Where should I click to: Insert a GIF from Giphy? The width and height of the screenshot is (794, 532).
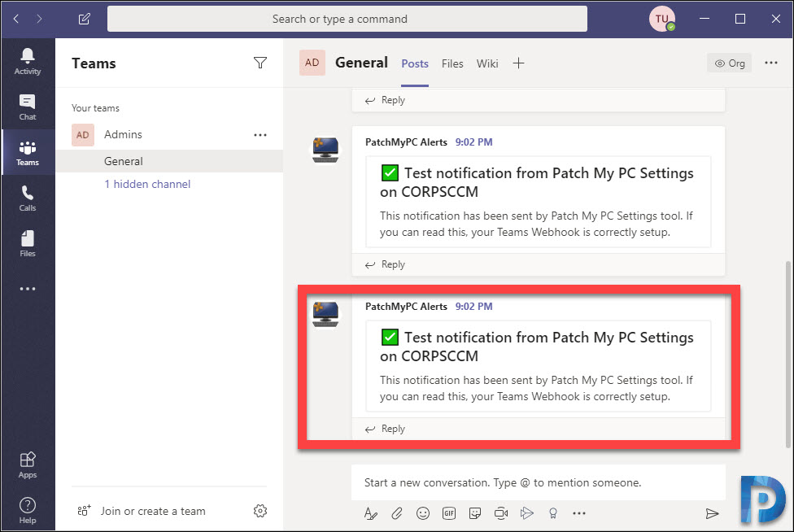coord(448,513)
